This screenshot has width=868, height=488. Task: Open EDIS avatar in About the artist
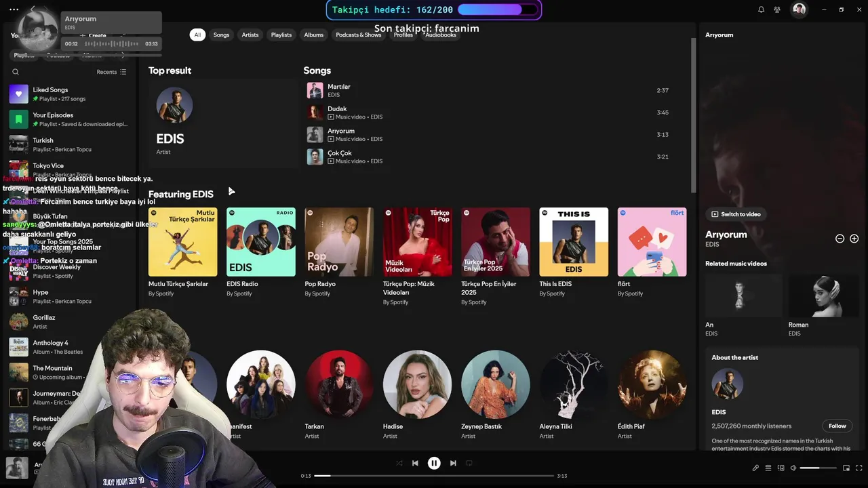[728, 384]
